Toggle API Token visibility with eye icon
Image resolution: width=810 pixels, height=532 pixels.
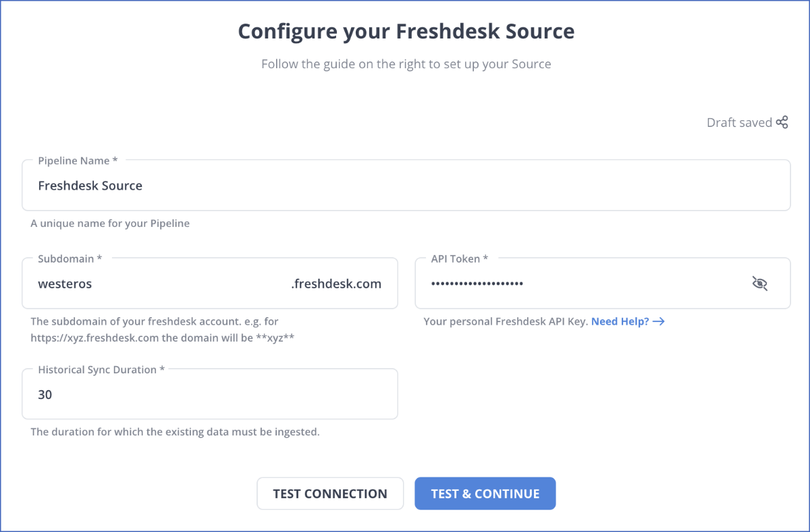760,284
